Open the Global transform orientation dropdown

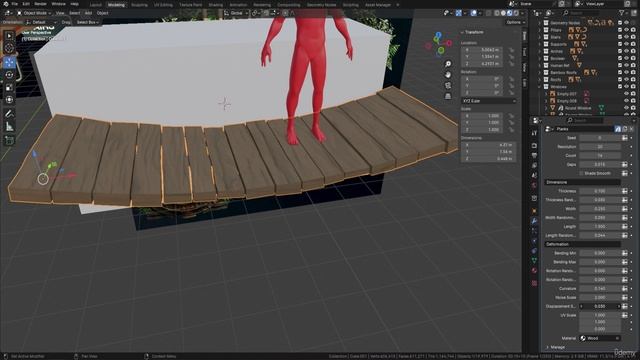(x=236, y=13)
